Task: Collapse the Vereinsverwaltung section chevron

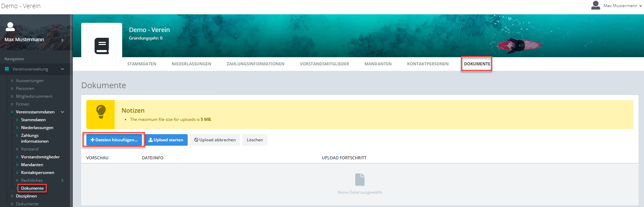Action: tap(62, 69)
